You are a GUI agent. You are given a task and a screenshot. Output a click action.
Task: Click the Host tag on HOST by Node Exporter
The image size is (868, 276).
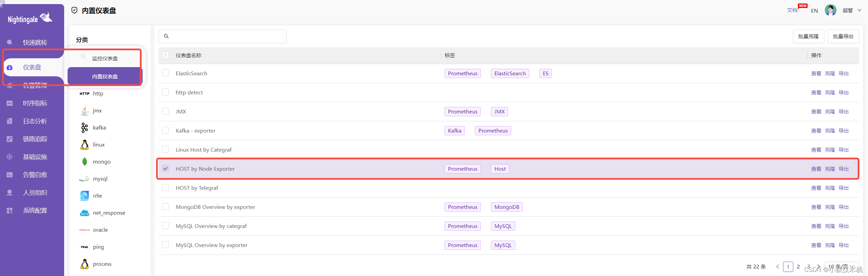point(500,169)
